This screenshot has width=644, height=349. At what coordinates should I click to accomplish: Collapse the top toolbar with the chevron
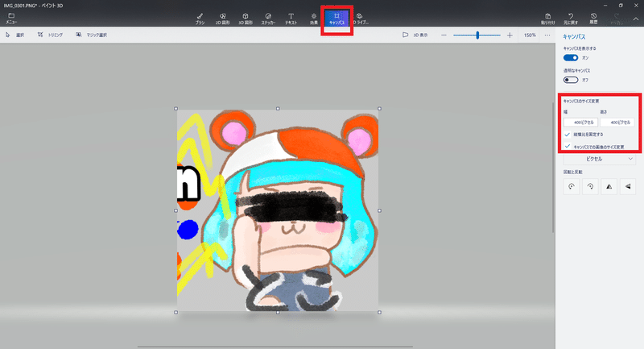coord(635,19)
